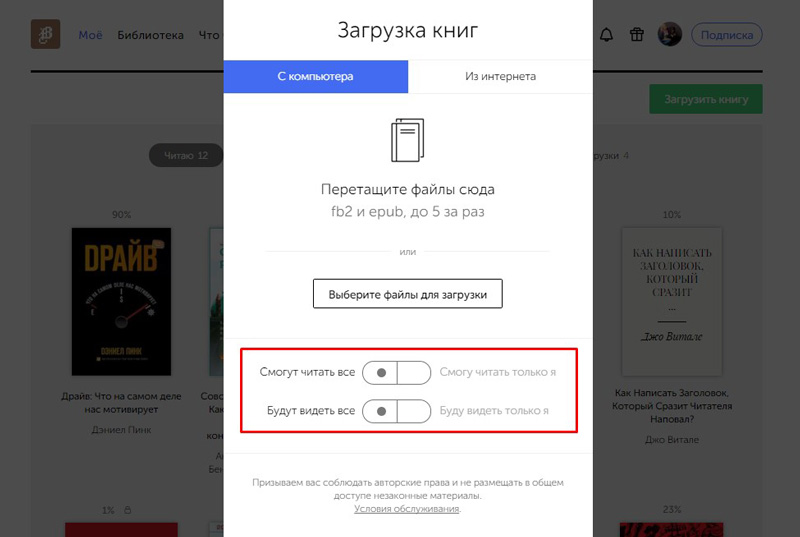Open the 'Условия обслуживания' link
This screenshot has width=800, height=537.
(x=407, y=509)
